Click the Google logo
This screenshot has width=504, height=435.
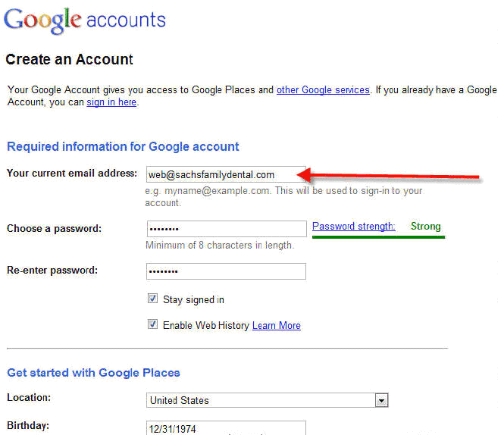pos(42,21)
